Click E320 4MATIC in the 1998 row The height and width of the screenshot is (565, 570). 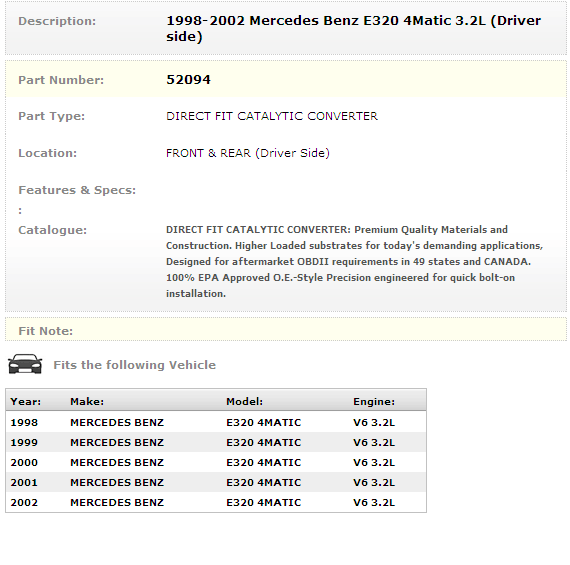tap(264, 422)
